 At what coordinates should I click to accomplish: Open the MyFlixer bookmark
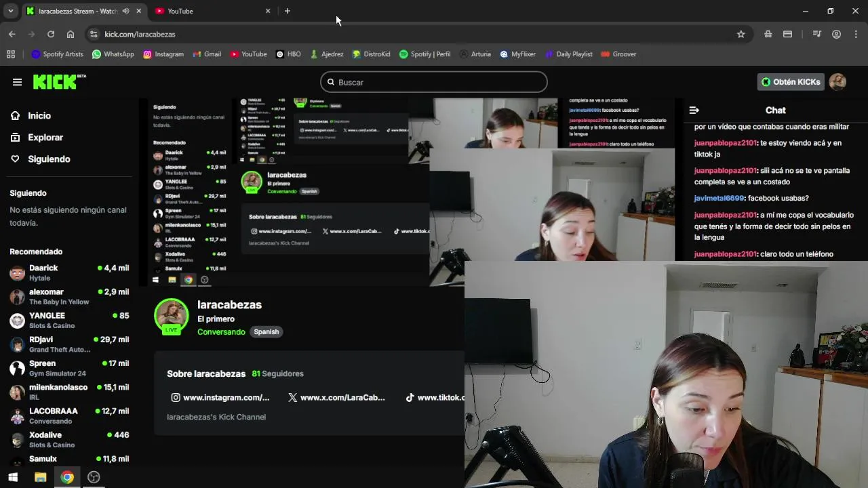click(518, 54)
